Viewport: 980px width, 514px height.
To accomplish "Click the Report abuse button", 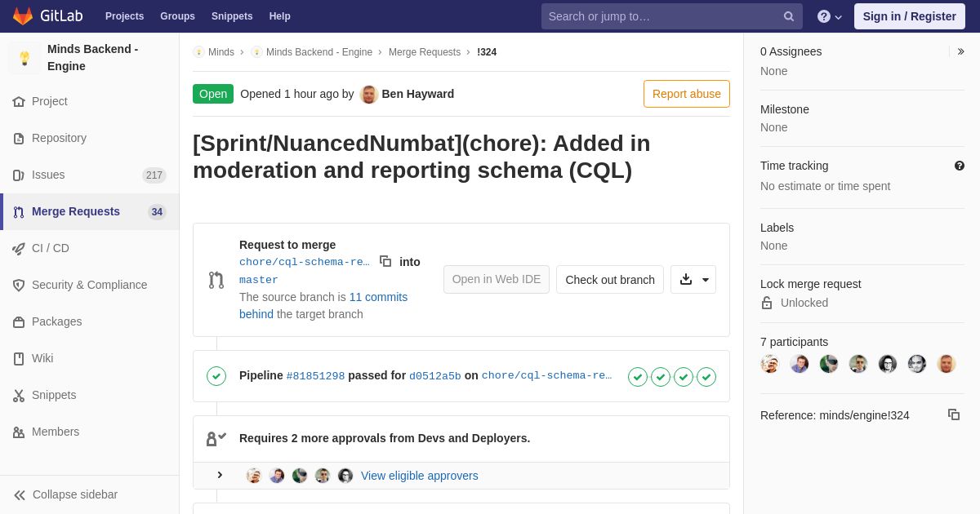I will [x=687, y=94].
